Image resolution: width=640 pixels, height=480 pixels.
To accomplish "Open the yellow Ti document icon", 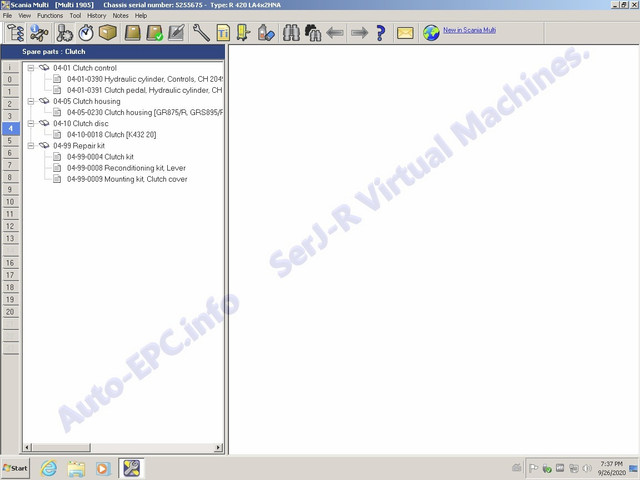I will coord(223,33).
